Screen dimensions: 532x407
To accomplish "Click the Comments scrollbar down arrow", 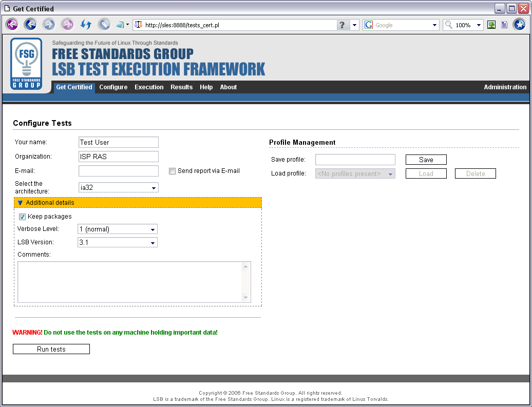I will click(245, 298).
